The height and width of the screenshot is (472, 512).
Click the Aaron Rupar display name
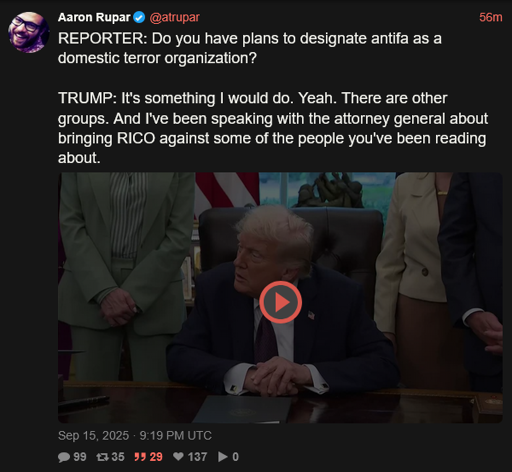94,17
